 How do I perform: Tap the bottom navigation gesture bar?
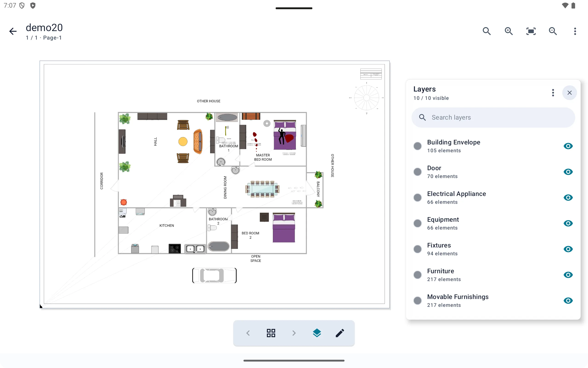(294, 360)
